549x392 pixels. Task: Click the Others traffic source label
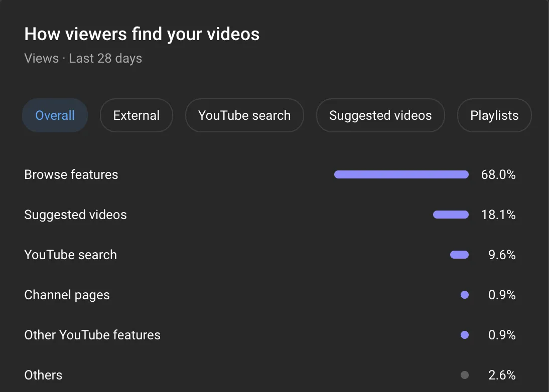(43, 375)
